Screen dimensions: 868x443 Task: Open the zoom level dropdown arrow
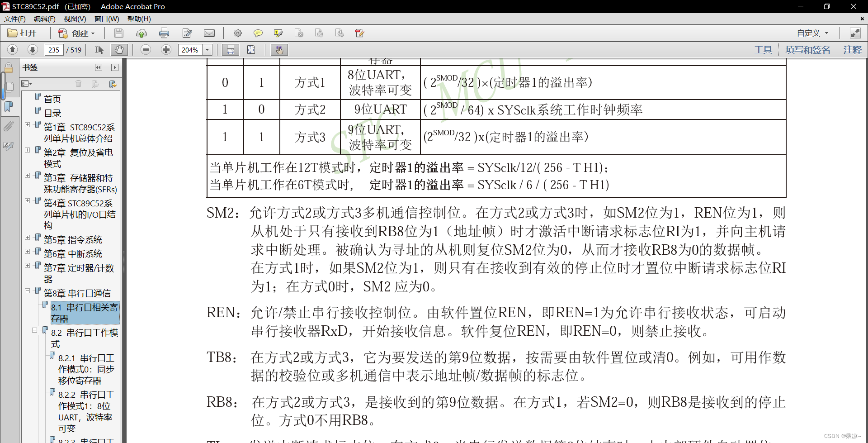(208, 50)
